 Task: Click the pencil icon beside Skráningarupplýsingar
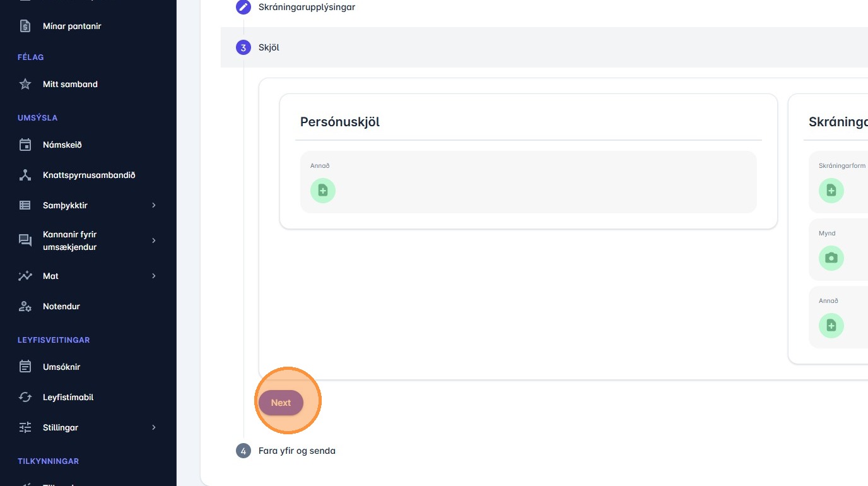tap(243, 8)
